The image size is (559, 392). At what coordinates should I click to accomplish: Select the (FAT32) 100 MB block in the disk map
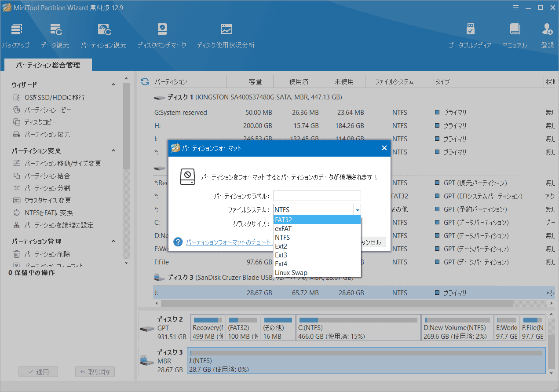(x=243, y=328)
